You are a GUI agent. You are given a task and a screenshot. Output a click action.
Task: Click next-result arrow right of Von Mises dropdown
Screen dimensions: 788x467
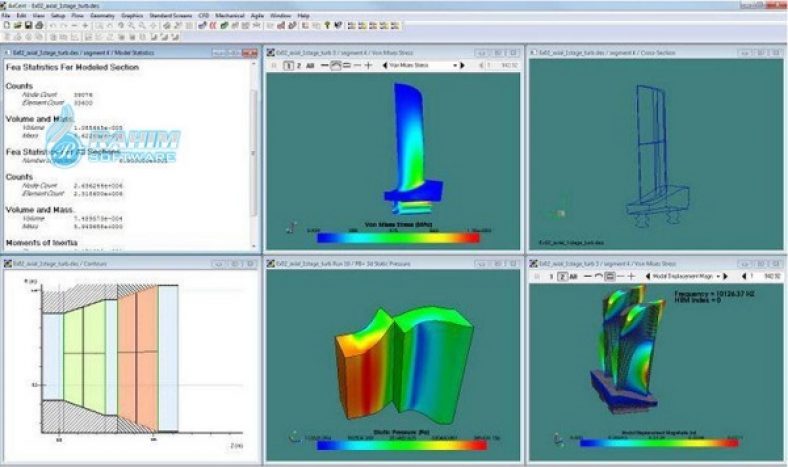coord(462,65)
